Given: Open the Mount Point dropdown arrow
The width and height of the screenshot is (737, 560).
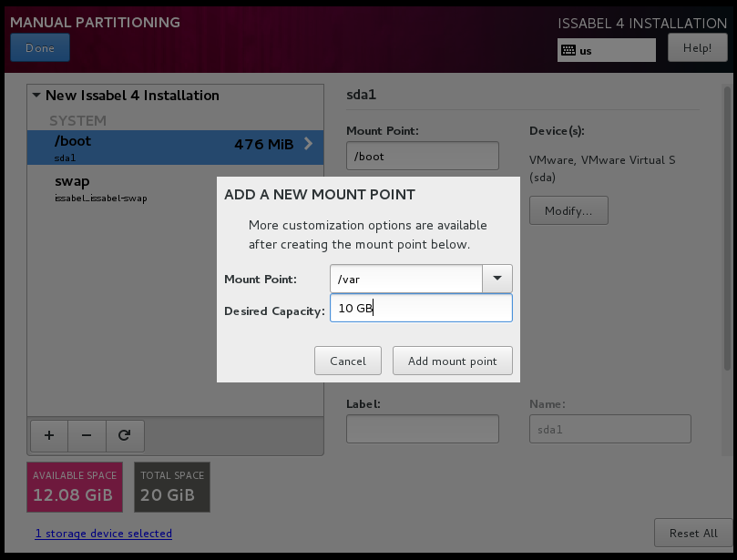Looking at the screenshot, I should tap(497, 279).
